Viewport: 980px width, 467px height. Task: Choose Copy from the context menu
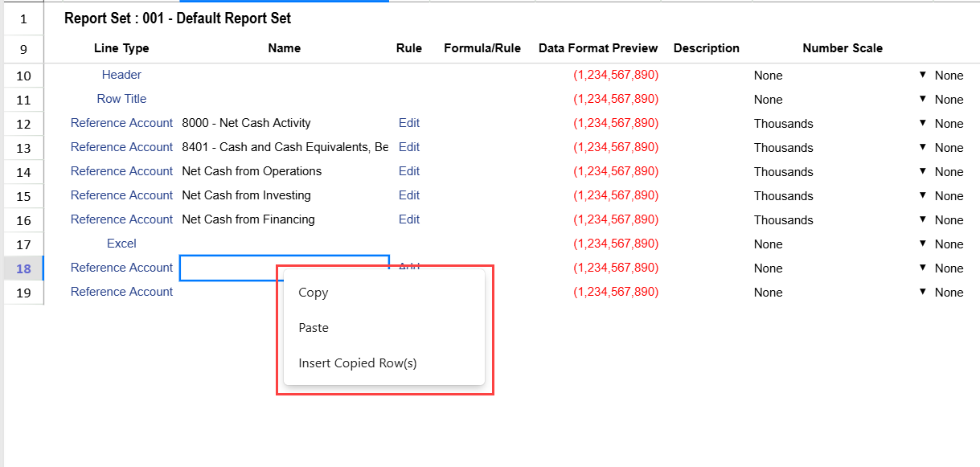point(313,293)
